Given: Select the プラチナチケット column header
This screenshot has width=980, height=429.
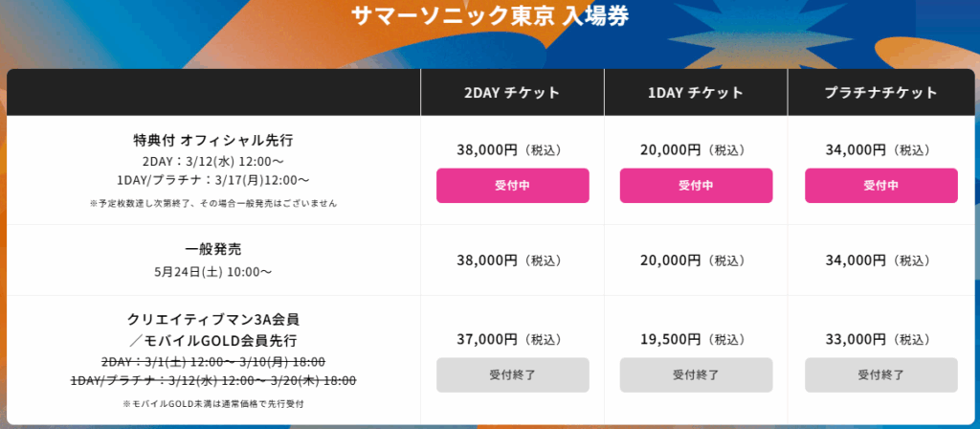Looking at the screenshot, I should 881,93.
